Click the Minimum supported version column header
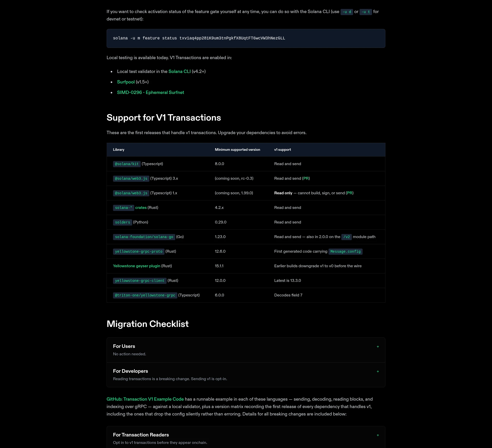This screenshot has height=448, width=492. tap(237, 150)
